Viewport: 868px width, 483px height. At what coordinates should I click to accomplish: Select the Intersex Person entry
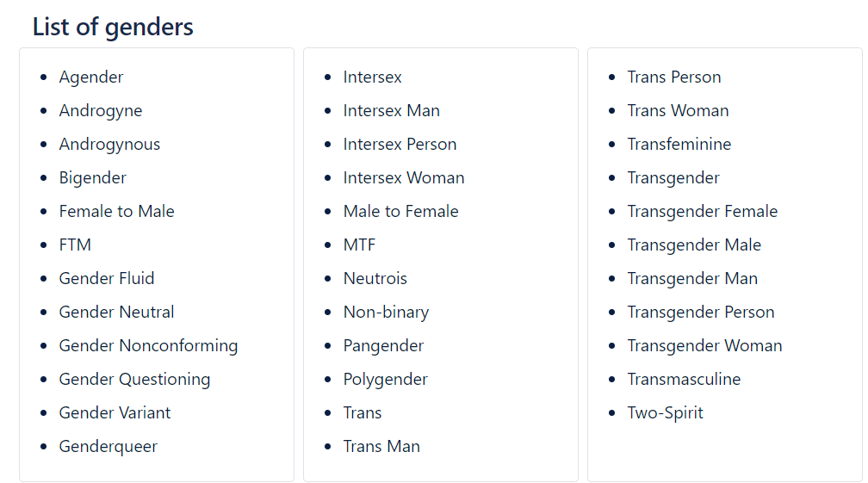[400, 145]
